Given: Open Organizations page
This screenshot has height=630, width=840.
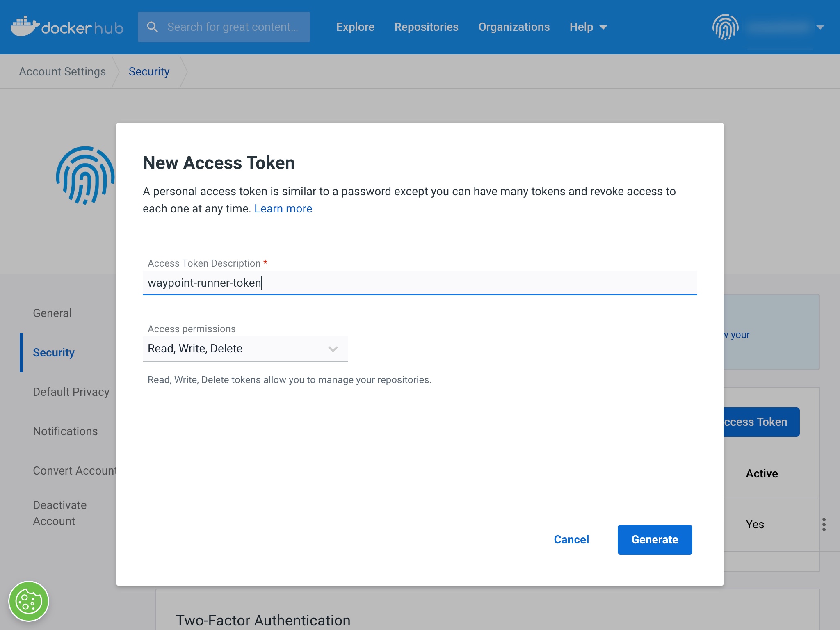Looking at the screenshot, I should click(514, 27).
